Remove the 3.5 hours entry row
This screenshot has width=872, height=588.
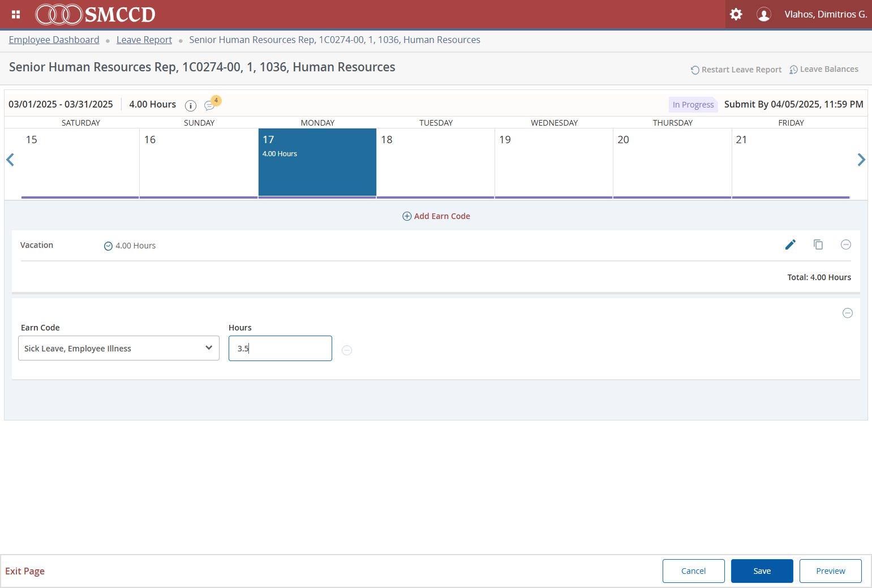[347, 350]
